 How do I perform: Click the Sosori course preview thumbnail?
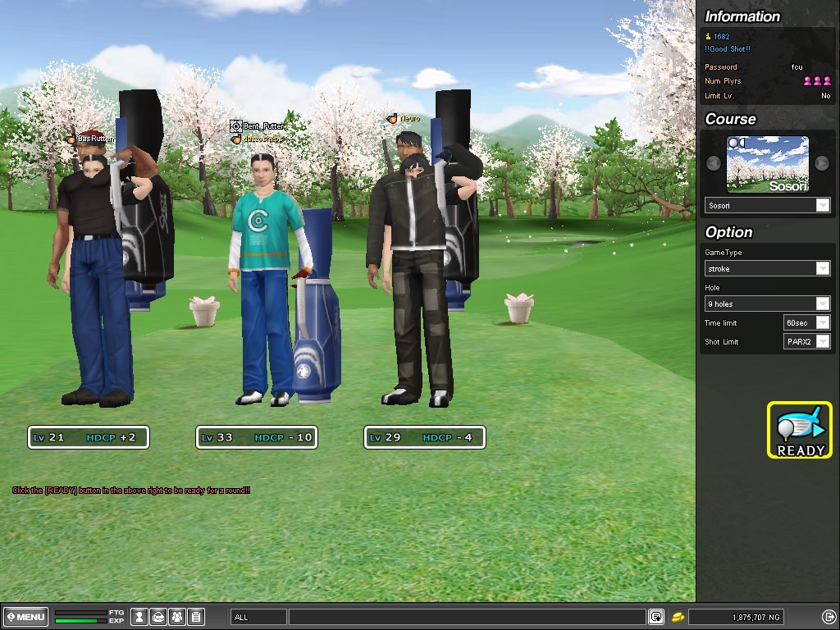point(767,164)
